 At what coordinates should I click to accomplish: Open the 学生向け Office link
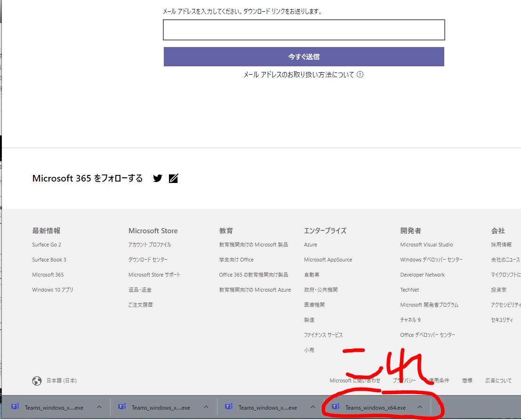pos(236,260)
